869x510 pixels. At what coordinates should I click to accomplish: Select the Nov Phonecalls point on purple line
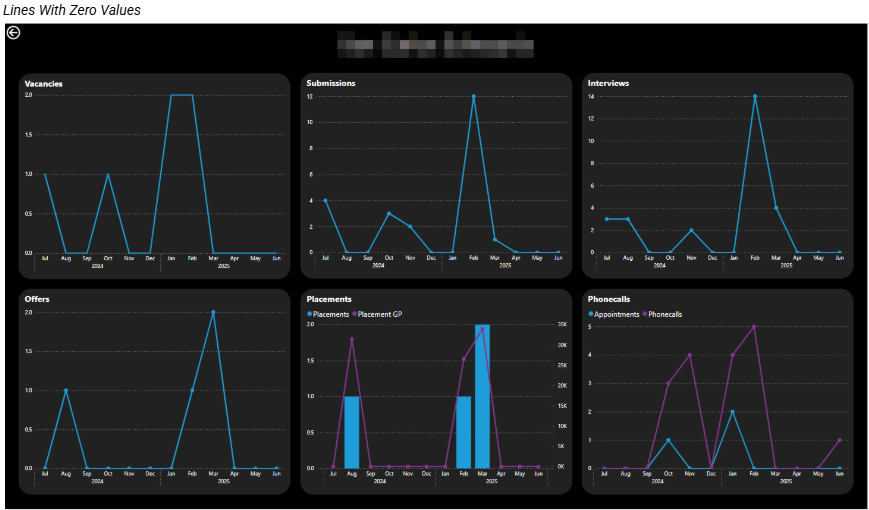(x=689, y=355)
